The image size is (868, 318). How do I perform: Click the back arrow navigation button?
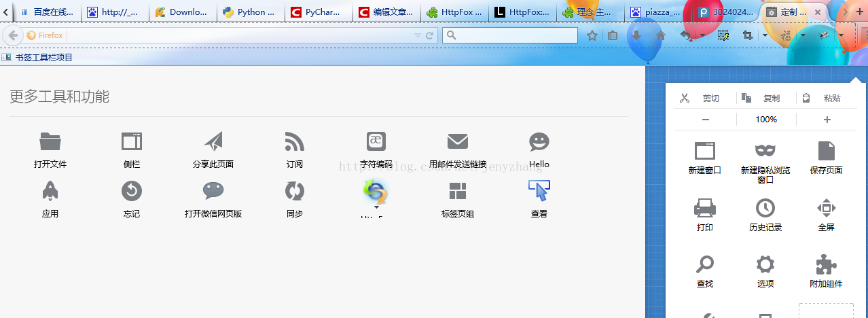coord(13,35)
